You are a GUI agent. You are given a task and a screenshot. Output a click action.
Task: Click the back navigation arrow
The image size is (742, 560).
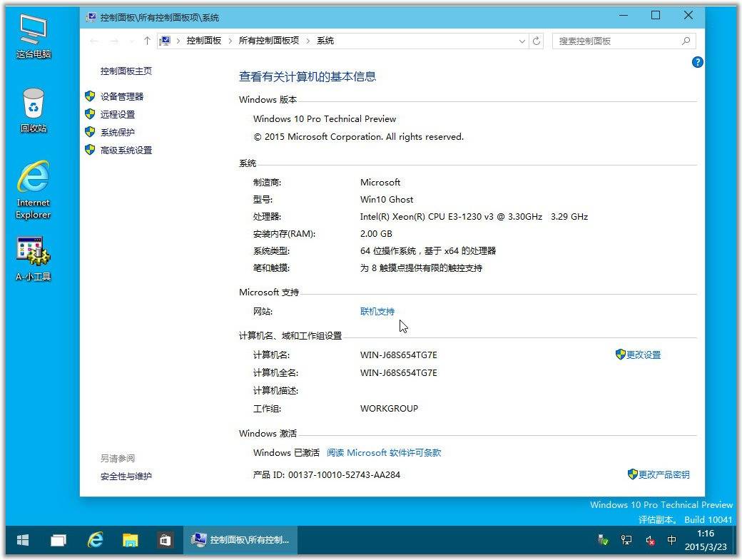93,41
